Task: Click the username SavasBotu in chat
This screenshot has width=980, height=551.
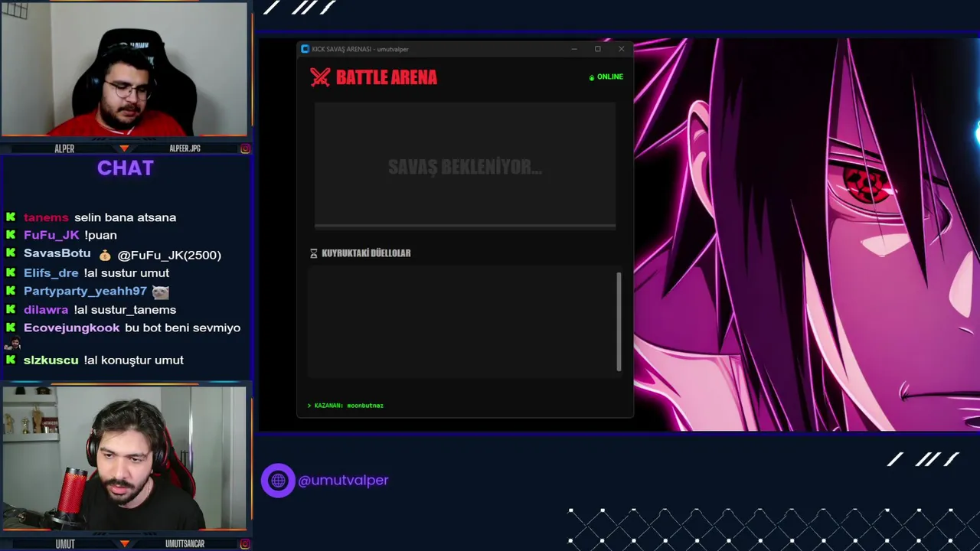Action: (x=57, y=253)
